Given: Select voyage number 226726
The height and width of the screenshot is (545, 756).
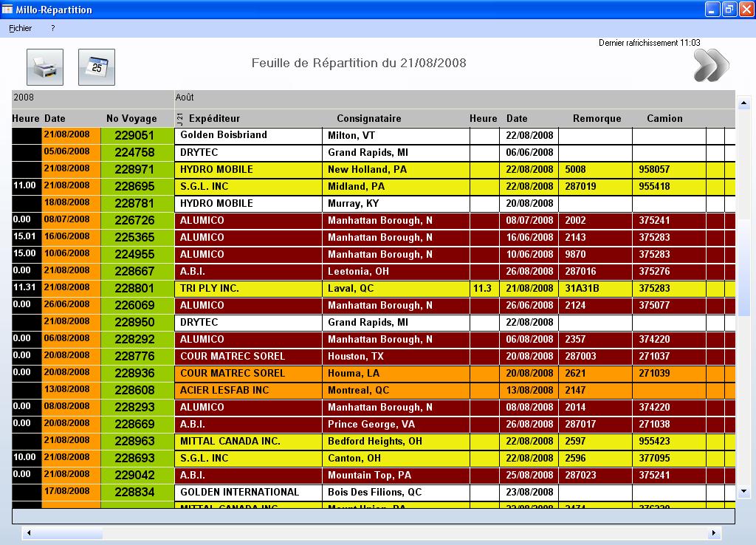Looking at the screenshot, I should click(137, 220).
